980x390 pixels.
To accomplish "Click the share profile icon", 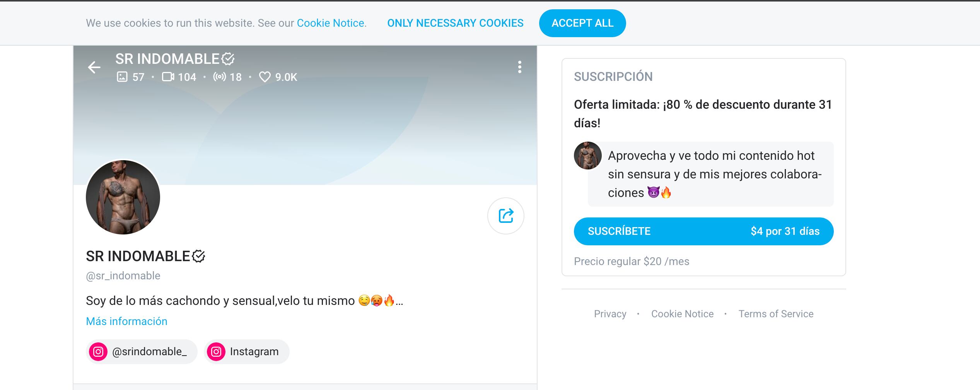I will tap(505, 216).
